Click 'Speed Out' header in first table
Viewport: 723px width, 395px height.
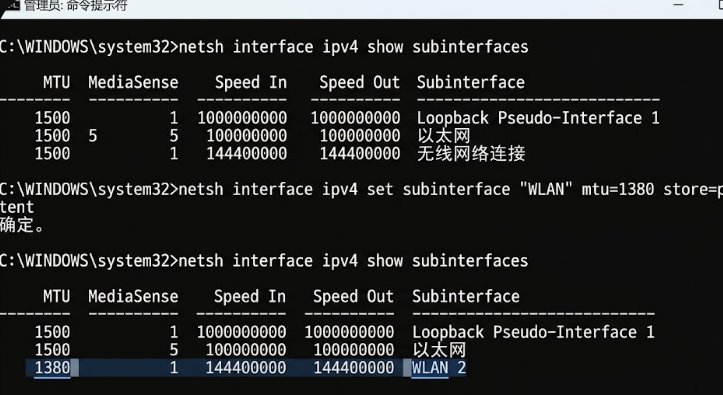[360, 83]
